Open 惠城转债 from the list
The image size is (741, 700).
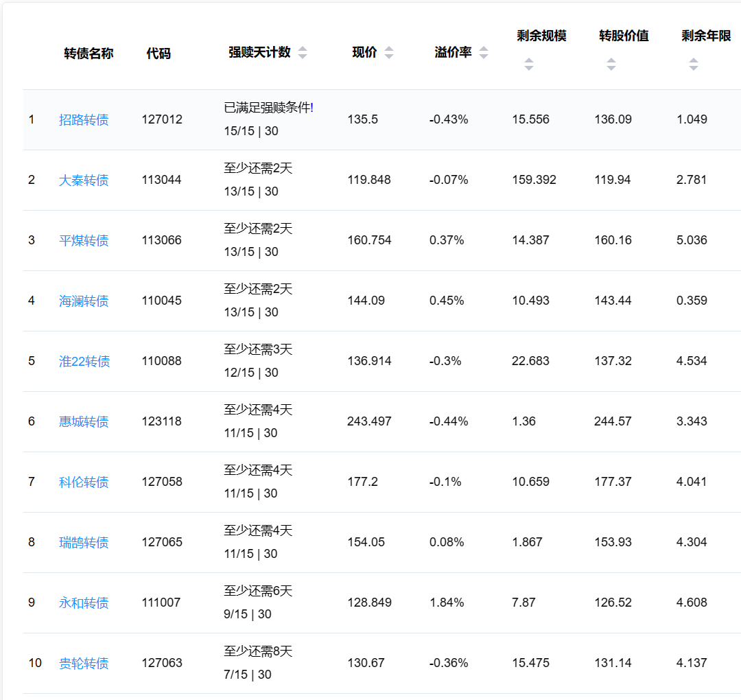pyautogui.click(x=84, y=422)
